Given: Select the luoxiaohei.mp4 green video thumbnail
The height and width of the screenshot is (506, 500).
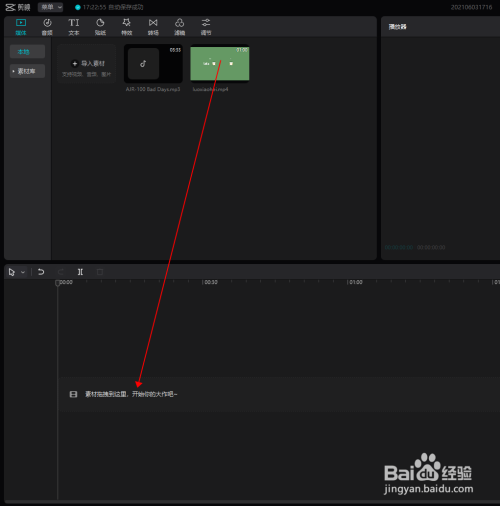Looking at the screenshot, I should 220,64.
